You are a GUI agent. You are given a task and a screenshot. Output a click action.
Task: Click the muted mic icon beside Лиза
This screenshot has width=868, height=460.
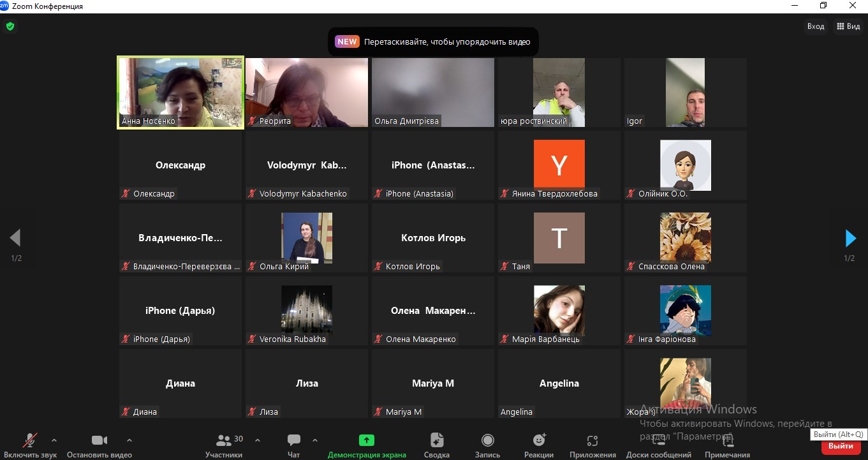(253, 412)
